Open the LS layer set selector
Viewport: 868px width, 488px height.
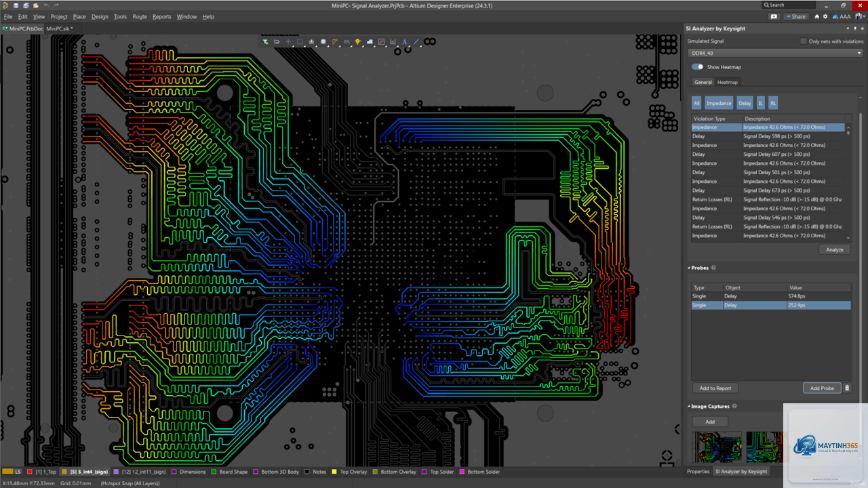point(12,472)
